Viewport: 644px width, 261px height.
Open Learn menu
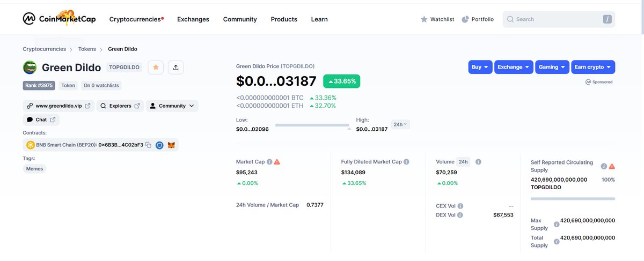tap(319, 19)
